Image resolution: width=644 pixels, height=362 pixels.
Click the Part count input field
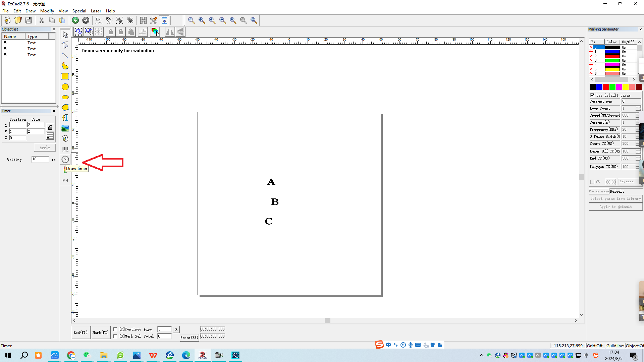(x=164, y=329)
